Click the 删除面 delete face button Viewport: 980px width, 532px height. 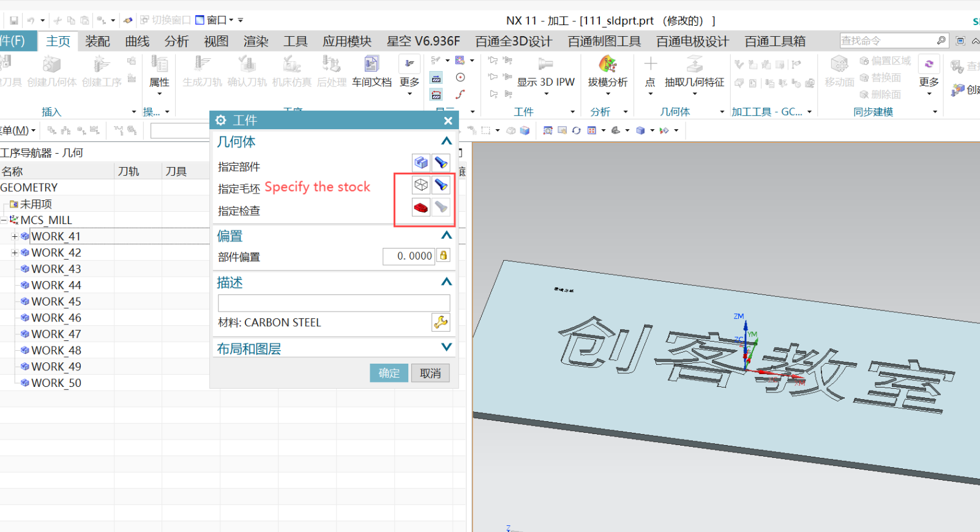pyautogui.click(x=880, y=94)
